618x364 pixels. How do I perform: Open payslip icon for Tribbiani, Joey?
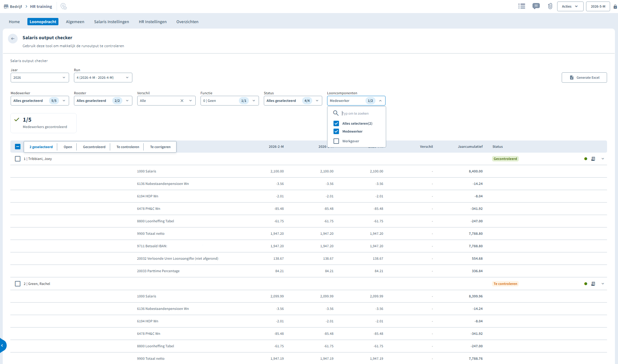(593, 159)
